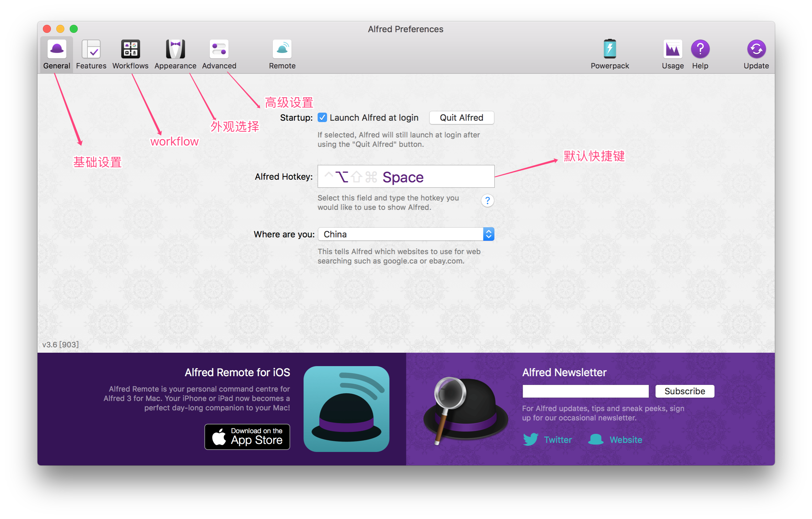Click the Alfred Remote for iOS heading
The image size is (812, 519).
click(x=238, y=372)
